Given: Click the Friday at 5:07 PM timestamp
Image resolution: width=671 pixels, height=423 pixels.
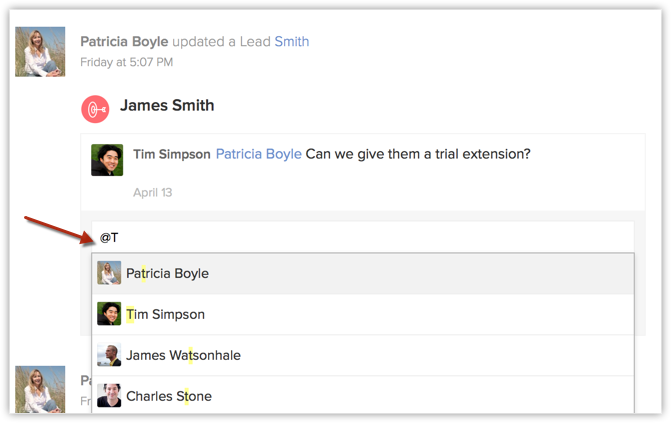Looking at the screenshot, I should point(126,62).
